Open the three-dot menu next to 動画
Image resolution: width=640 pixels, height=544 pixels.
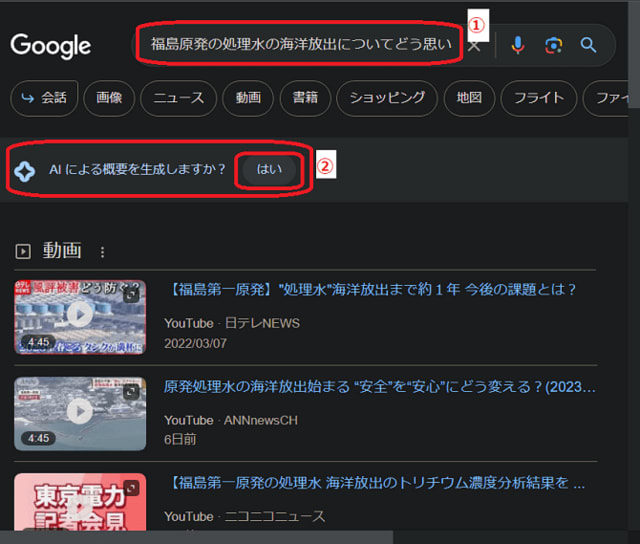pos(101,252)
